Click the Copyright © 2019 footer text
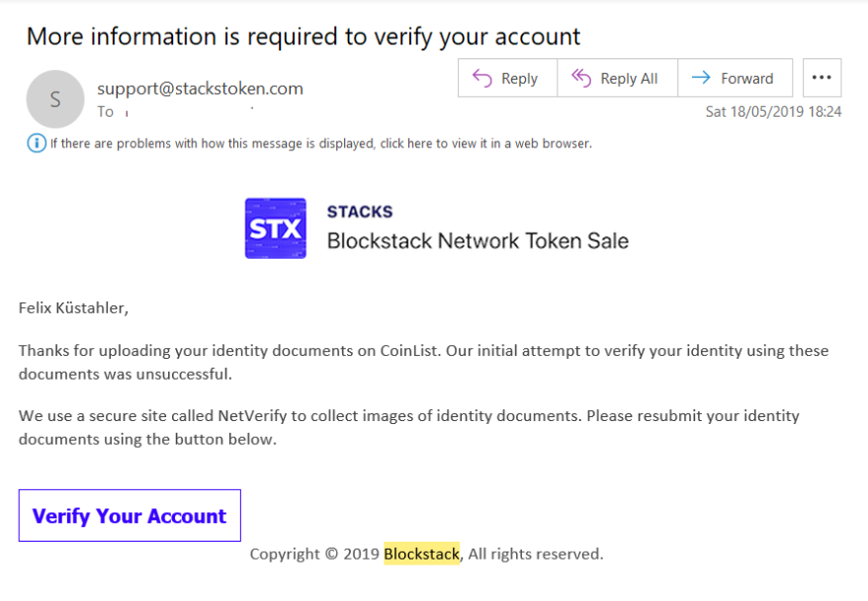The image size is (868, 601). (314, 554)
